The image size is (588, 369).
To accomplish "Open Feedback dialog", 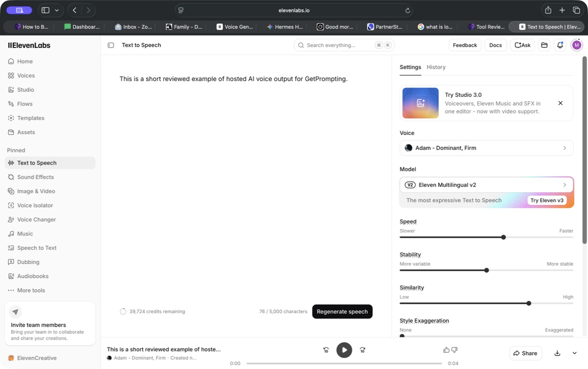I will tap(465, 45).
